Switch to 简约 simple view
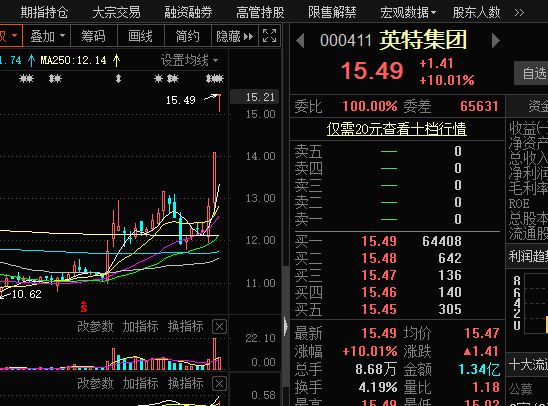 (188, 36)
